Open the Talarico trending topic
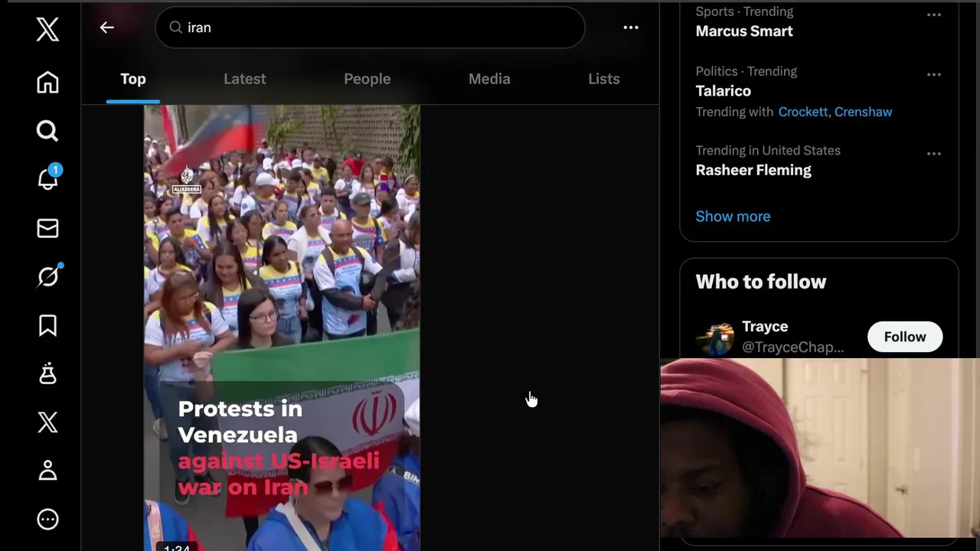The height and width of the screenshot is (551, 980). coord(723,91)
